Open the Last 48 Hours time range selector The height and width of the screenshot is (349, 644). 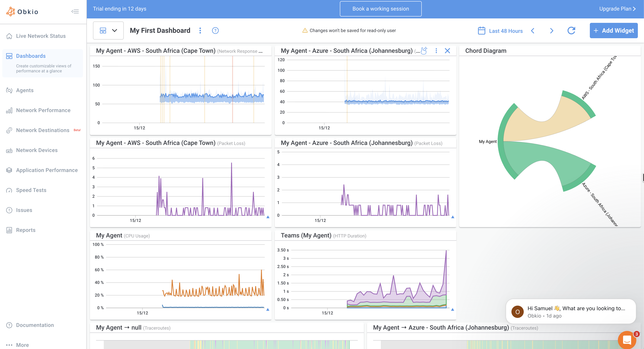tap(505, 31)
